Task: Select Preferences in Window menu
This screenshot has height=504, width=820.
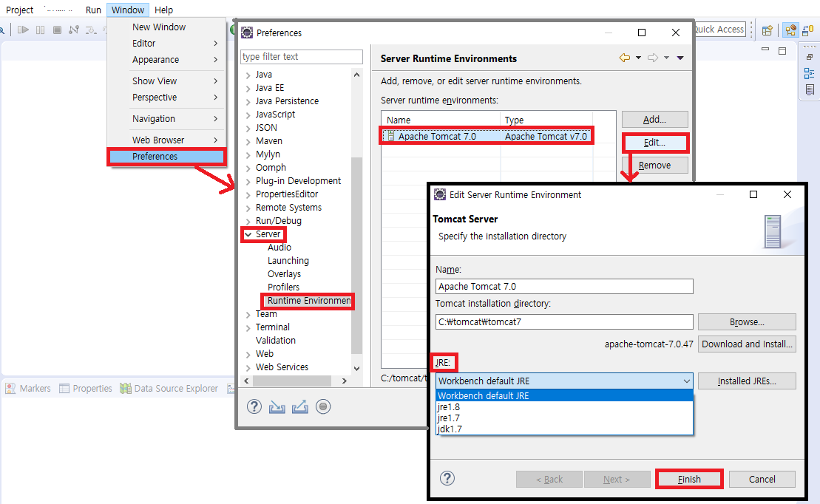Action: pyautogui.click(x=166, y=157)
